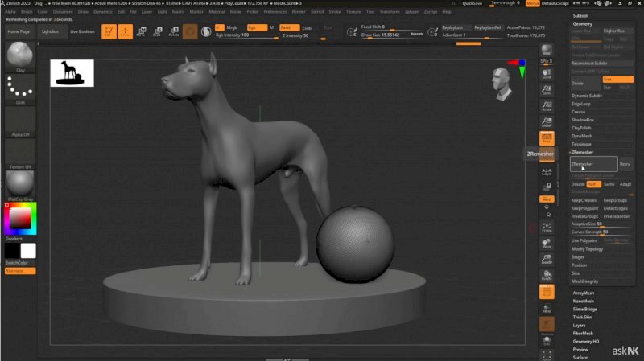The image size is (644, 361).
Task: Select the Half polygon count option
Action: [x=593, y=184]
